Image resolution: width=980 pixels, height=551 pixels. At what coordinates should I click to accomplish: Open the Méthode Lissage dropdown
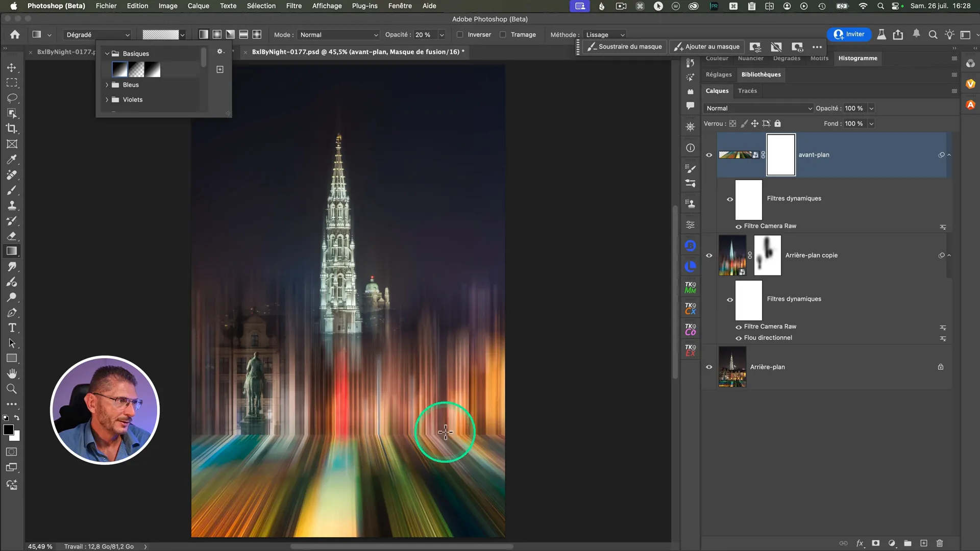tap(605, 35)
